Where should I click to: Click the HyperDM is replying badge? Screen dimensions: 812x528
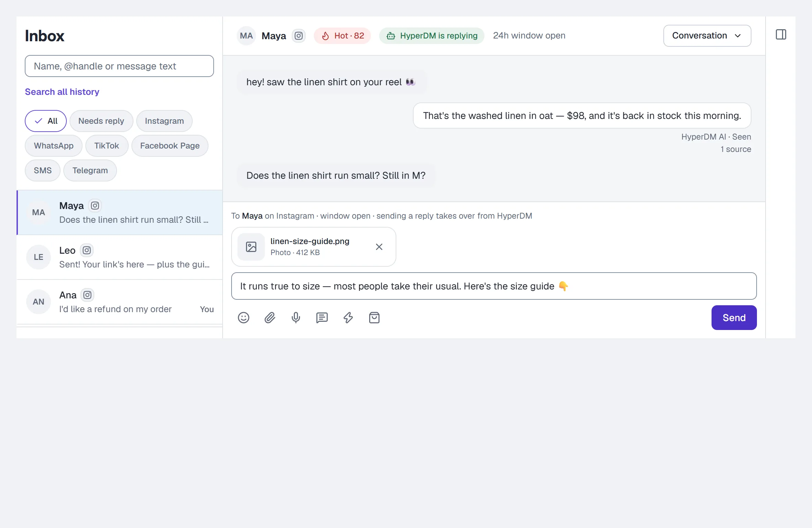(432, 36)
